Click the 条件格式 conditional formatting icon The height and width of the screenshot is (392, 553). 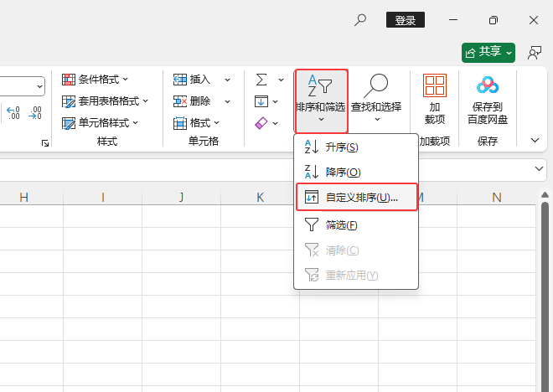[x=69, y=80]
